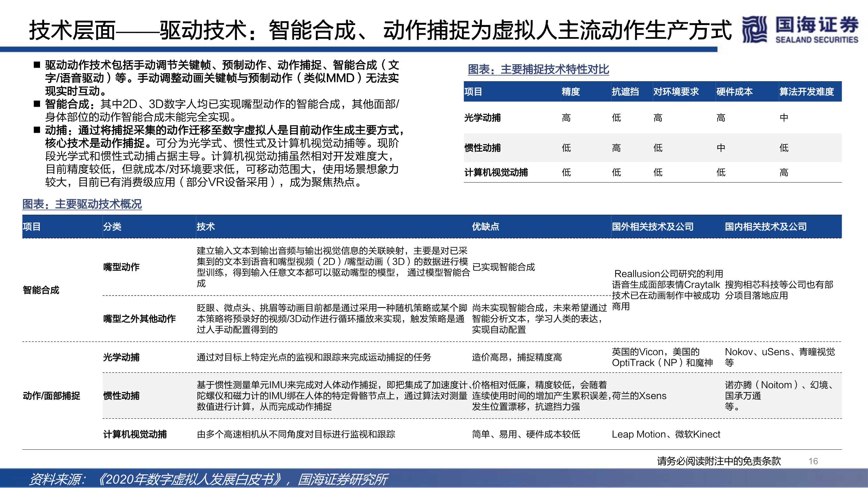The image size is (868, 488).
Task: Click 由多个高速相机从不同角度 technology description
Action: point(296,434)
